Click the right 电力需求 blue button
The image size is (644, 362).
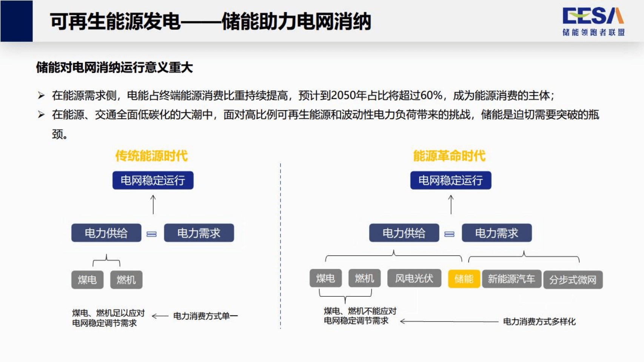[x=497, y=233]
